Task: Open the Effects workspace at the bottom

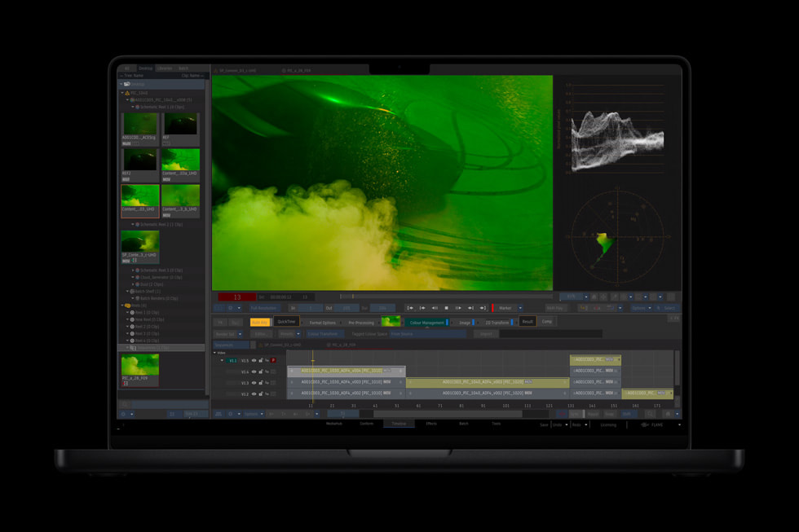Action: (x=431, y=423)
